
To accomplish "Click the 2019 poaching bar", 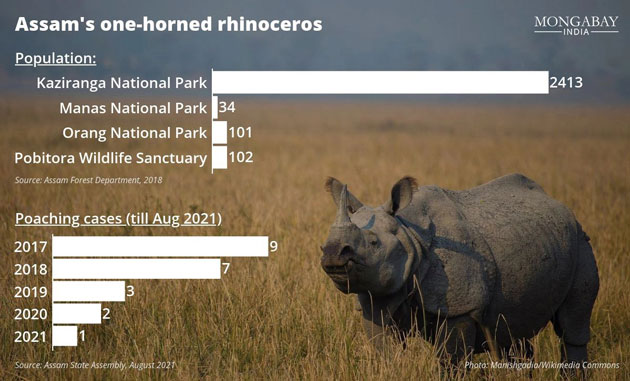I will [x=89, y=291].
